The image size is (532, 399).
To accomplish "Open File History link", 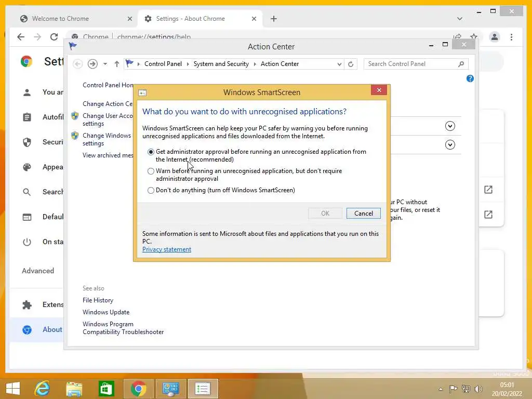I will click(x=98, y=300).
